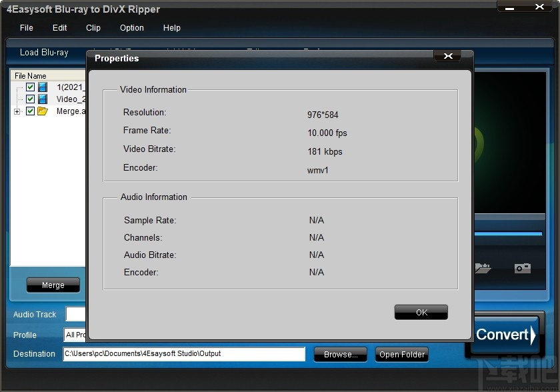
Task: Open the Clip menu
Action: [x=93, y=28]
